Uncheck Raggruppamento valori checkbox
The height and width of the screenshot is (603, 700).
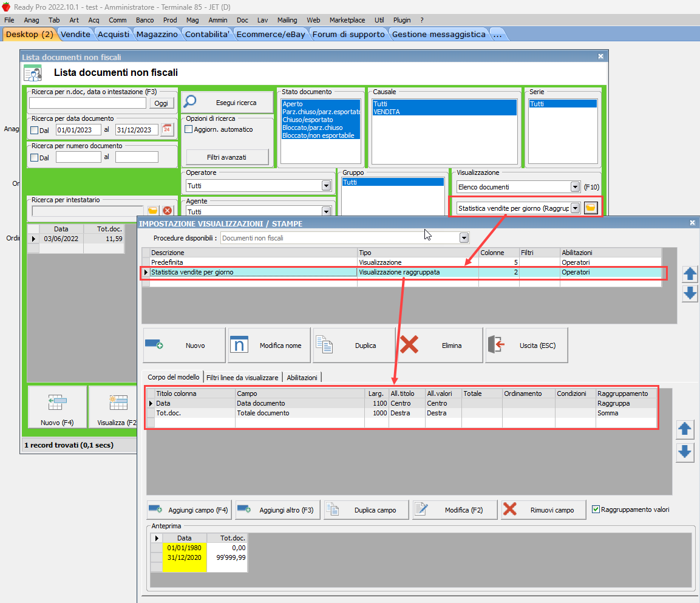pyautogui.click(x=596, y=509)
